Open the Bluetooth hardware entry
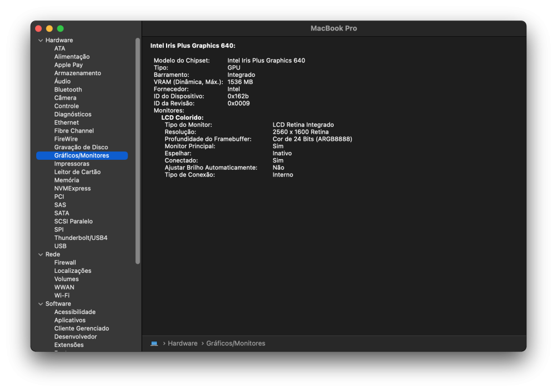Viewport: 557px width, 392px height. (68, 90)
